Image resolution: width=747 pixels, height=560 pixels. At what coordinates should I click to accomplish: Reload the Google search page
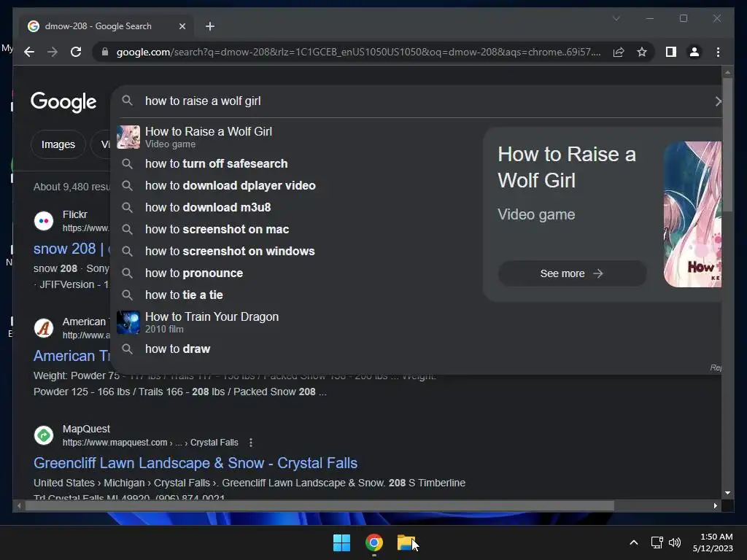(76, 52)
